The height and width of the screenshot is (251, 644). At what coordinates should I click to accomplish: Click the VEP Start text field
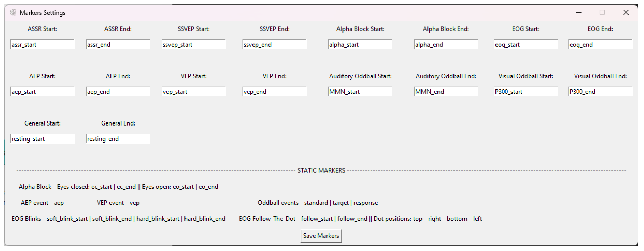coord(194,92)
